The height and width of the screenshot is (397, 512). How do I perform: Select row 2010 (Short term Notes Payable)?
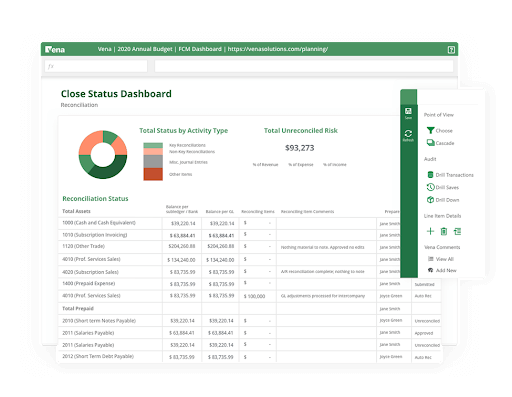click(99, 321)
